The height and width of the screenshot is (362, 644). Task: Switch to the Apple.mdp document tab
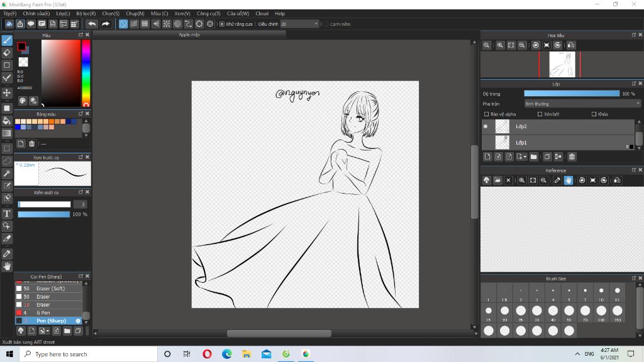click(x=189, y=35)
